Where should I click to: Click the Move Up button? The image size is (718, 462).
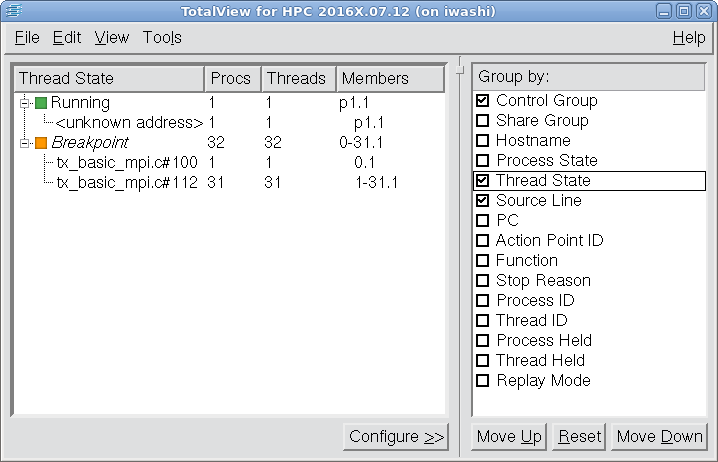[x=509, y=437]
